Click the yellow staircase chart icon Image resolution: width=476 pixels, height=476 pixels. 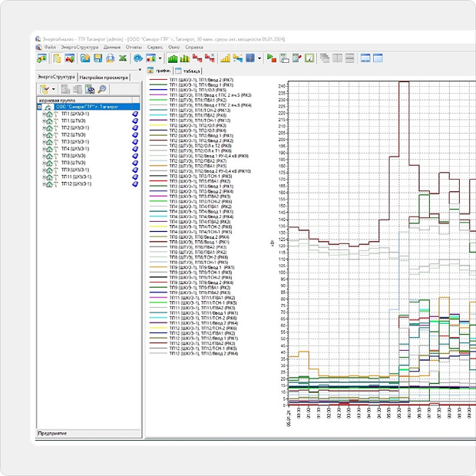point(225,58)
